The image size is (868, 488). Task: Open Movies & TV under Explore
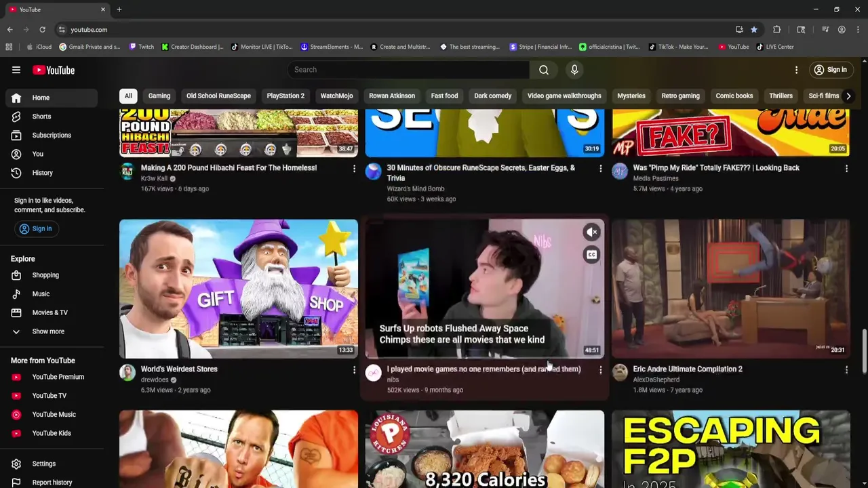tap(52, 312)
